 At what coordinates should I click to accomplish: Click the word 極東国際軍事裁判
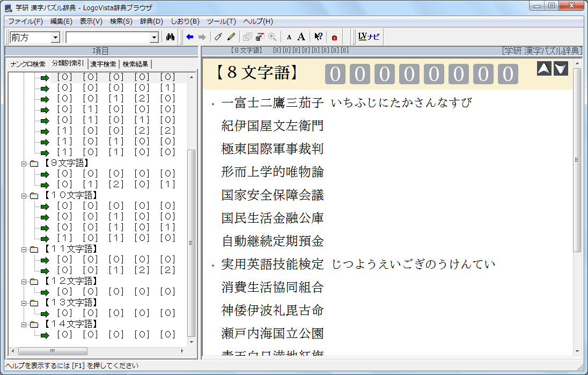click(272, 149)
